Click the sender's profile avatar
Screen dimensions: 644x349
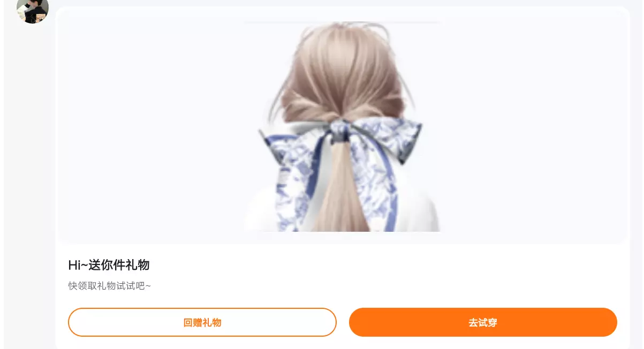click(x=33, y=9)
